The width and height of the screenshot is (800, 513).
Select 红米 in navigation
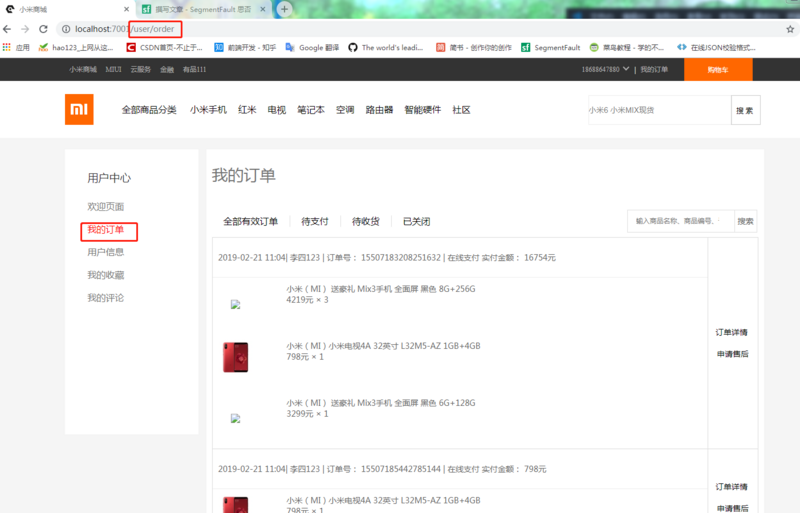click(247, 110)
